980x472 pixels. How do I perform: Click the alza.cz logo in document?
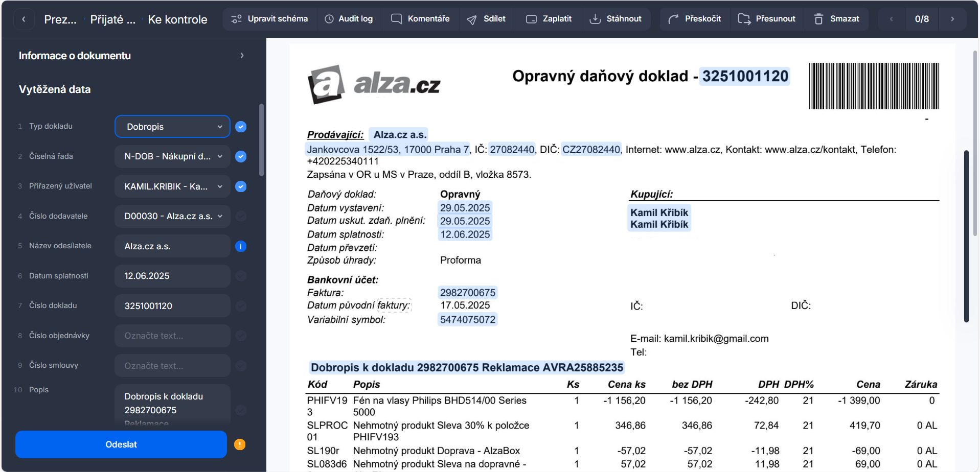point(374,84)
